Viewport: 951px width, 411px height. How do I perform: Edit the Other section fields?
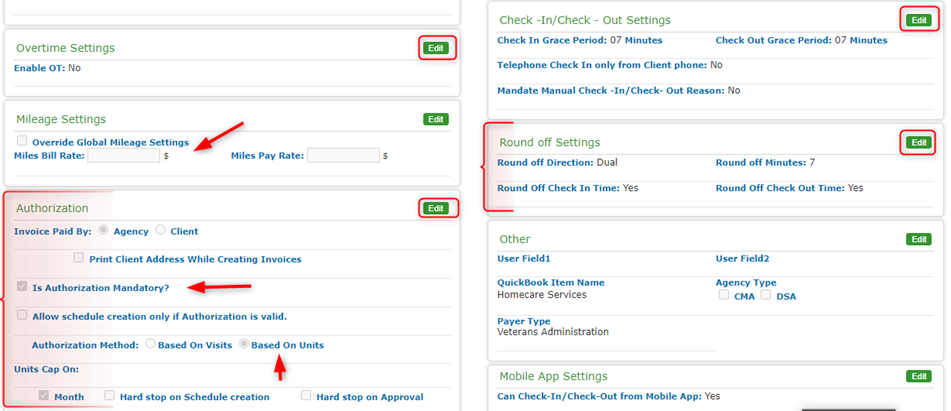917,239
